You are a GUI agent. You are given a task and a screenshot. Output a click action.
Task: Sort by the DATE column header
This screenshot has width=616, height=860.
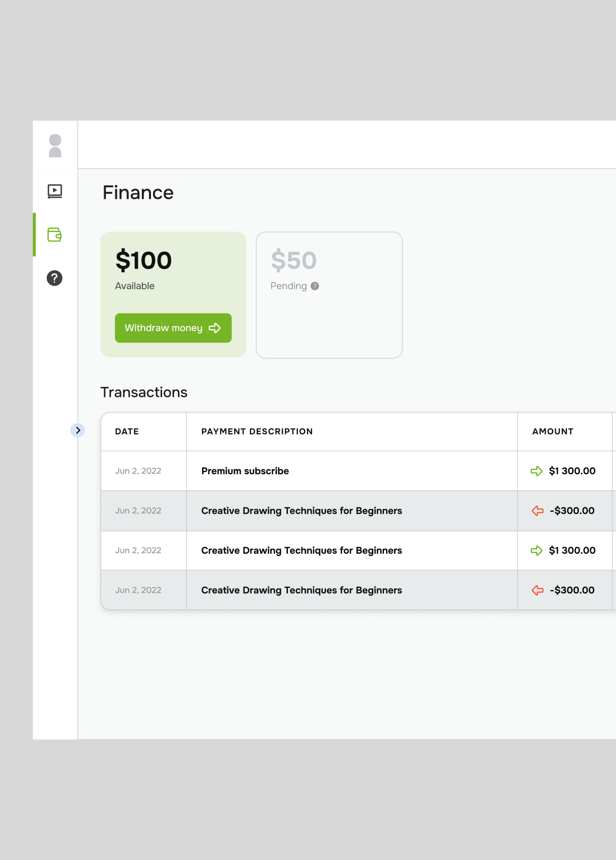pos(127,432)
